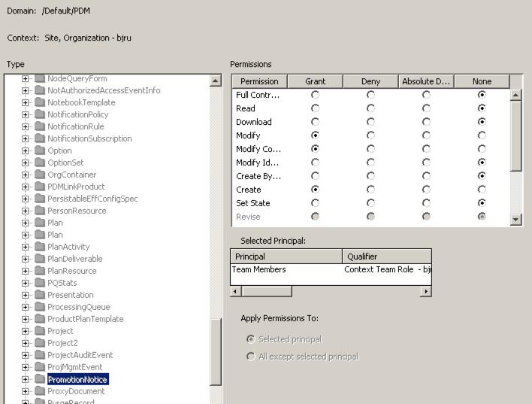Select the NotificationRule tree item
Viewport: 532px width, 404px height.
click(76, 126)
